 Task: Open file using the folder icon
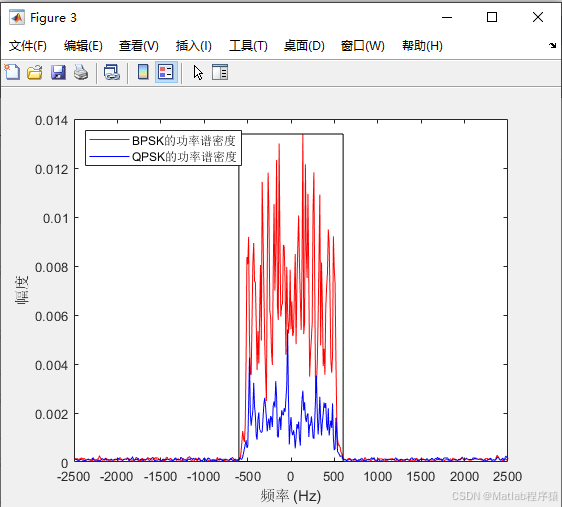point(35,72)
